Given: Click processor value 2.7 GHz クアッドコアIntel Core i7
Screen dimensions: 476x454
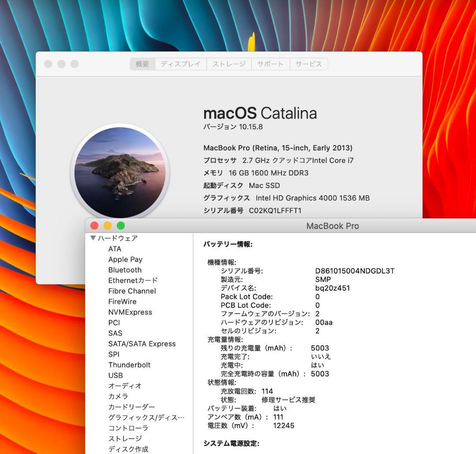Looking at the screenshot, I should (298, 160).
